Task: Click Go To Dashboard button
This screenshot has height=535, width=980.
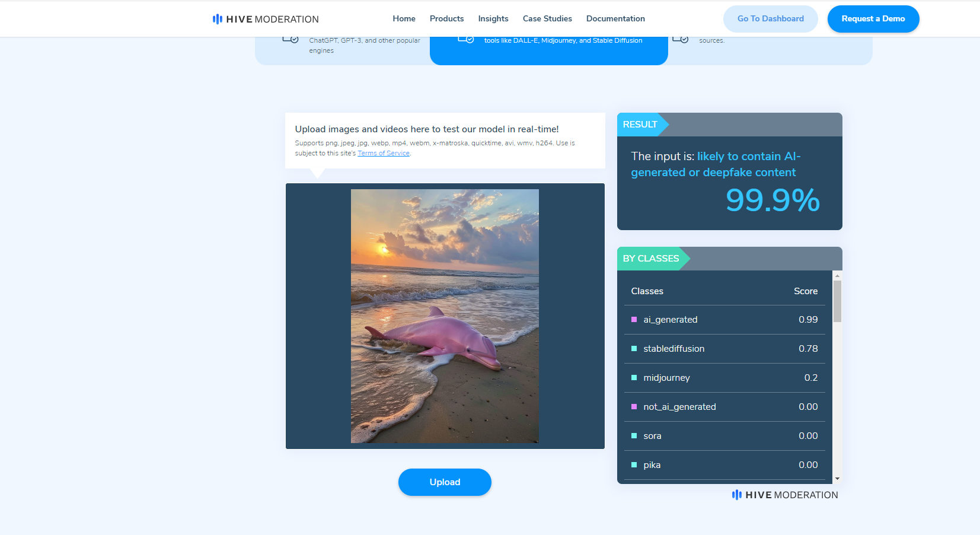Action: point(770,19)
